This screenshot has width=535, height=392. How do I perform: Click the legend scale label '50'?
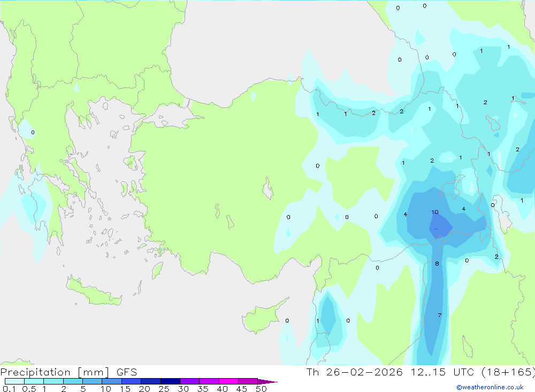[261, 389]
